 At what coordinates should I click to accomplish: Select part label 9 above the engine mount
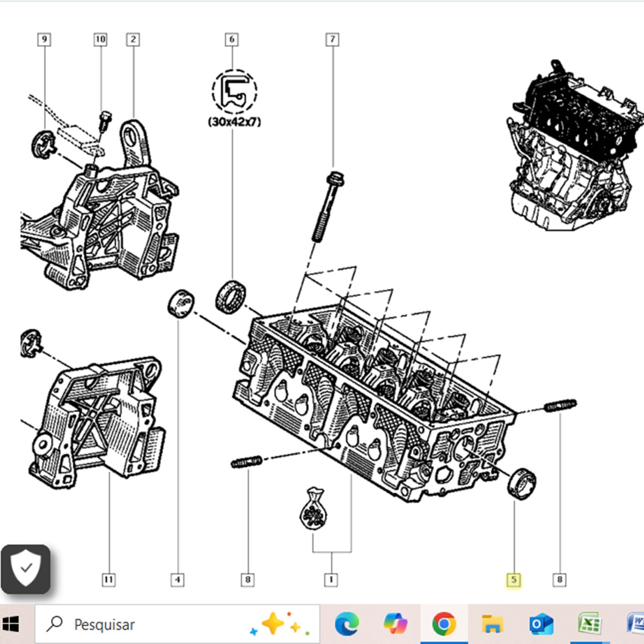[43, 39]
